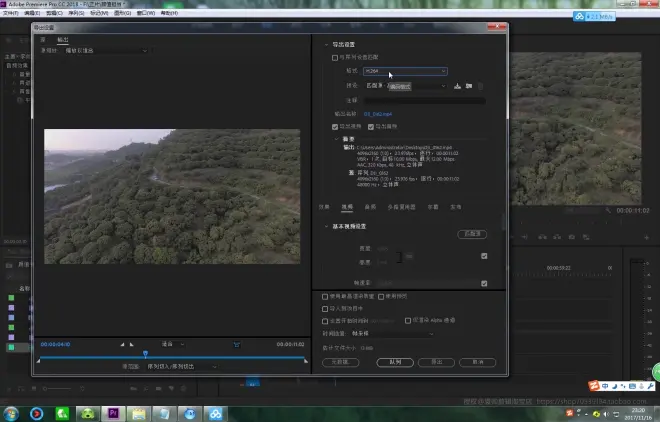The image size is (660, 422).
Task: Open the 时间插值 帧采样 dropdown
Action: point(391,334)
